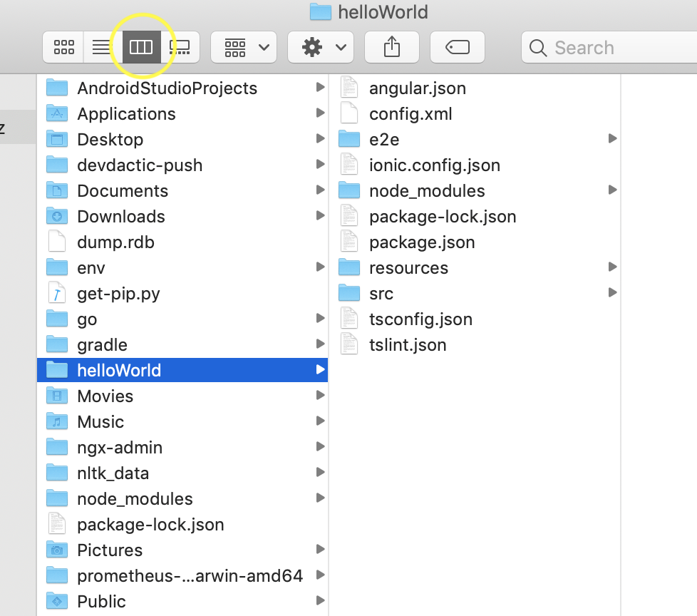Click the Documents folder icon
Viewport: 697px width, 616px height.
tap(57, 190)
